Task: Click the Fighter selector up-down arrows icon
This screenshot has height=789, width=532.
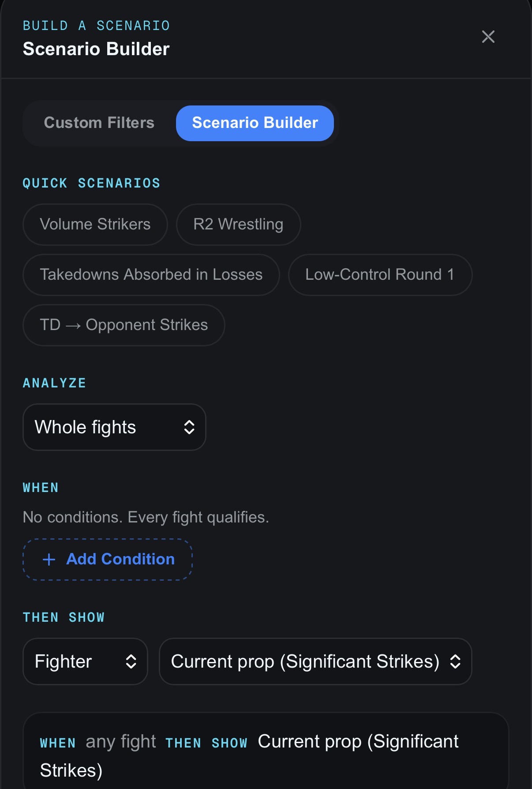Action: (131, 661)
